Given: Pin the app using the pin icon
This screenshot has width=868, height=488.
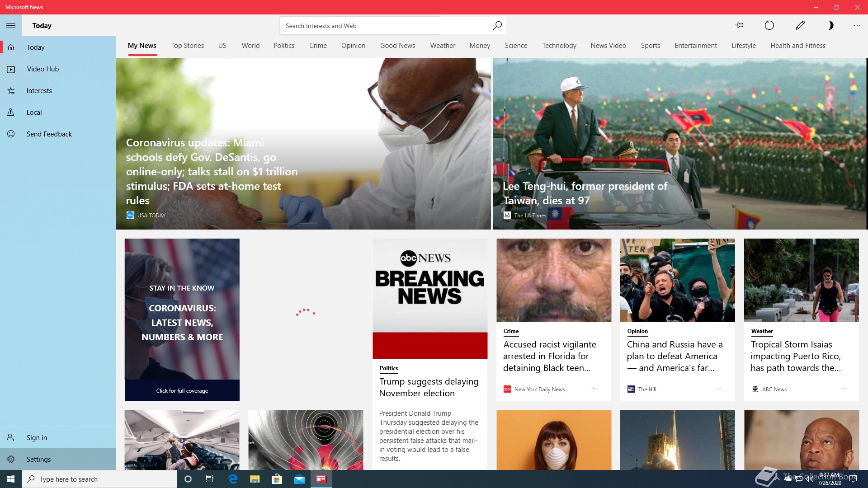Looking at the screenshot, I should (x=739, y=25).
